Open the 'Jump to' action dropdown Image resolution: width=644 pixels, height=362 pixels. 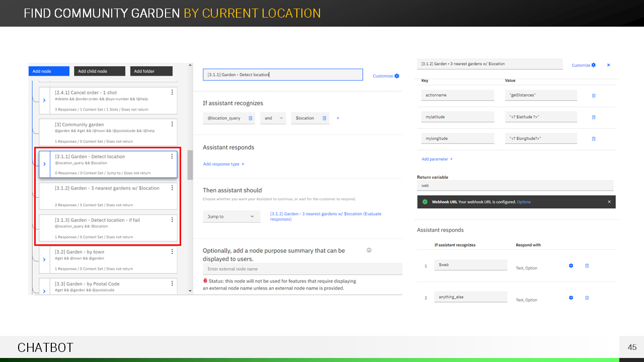(231, 217)
